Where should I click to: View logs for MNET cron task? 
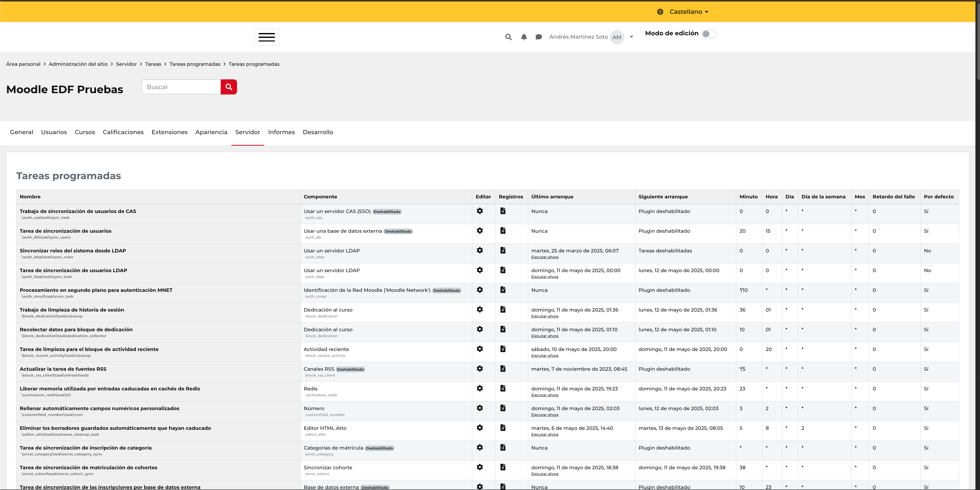click(x=503, y=290)
